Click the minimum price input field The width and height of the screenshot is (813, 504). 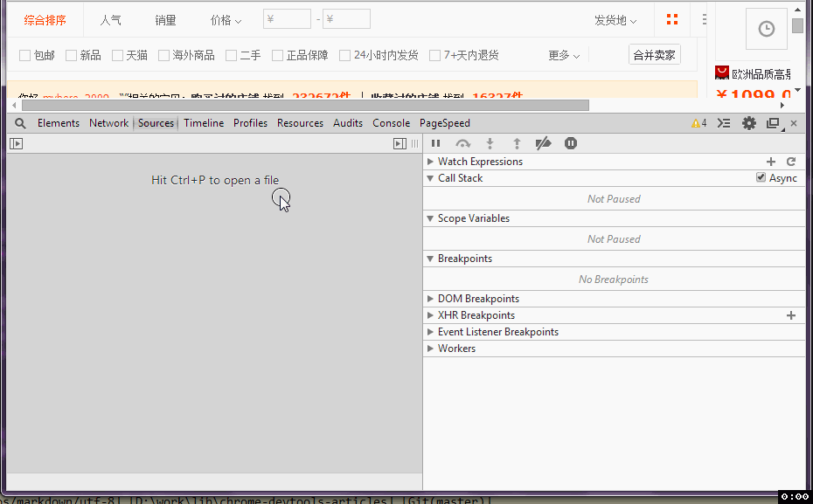[287, 19]
